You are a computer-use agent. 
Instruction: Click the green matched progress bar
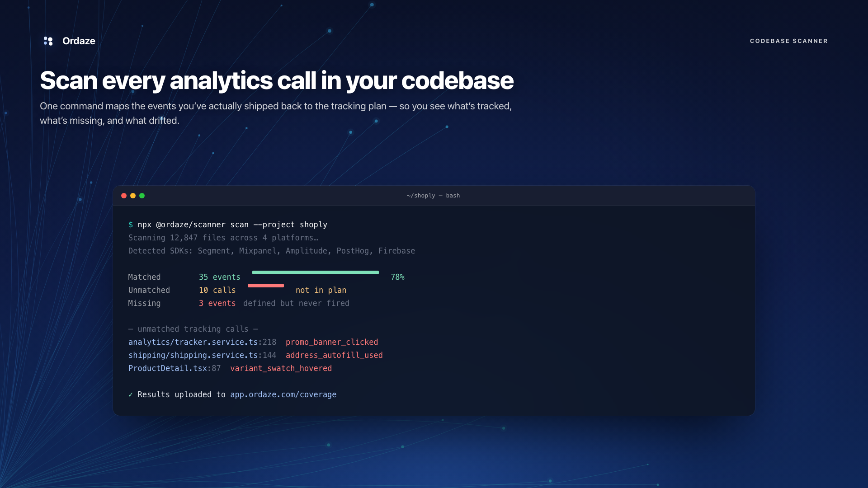315,272
